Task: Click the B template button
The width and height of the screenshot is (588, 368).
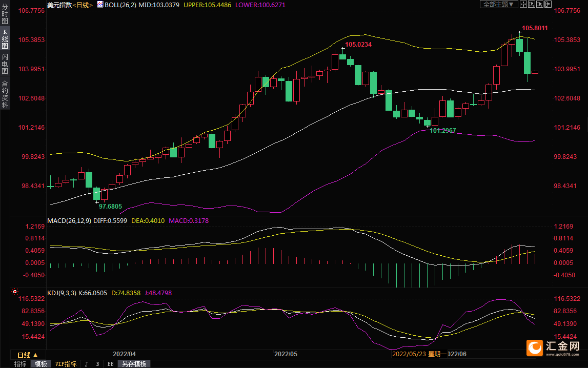Action: point(98,364)
